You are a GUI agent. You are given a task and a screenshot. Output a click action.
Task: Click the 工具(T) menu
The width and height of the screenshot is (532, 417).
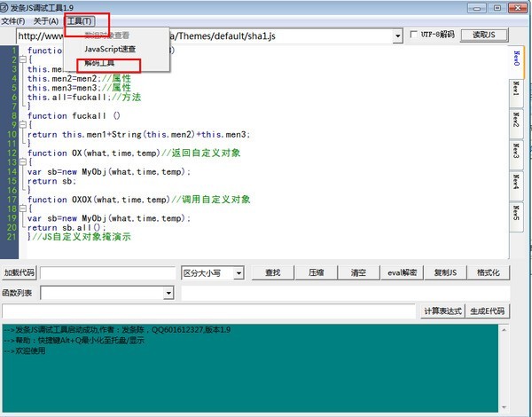80,21
